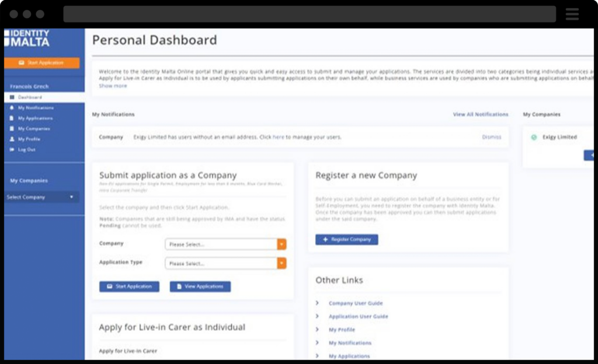
Task: Click the 'Francois Grech' user name in the sidebar
Action: (x=29, y=86)
